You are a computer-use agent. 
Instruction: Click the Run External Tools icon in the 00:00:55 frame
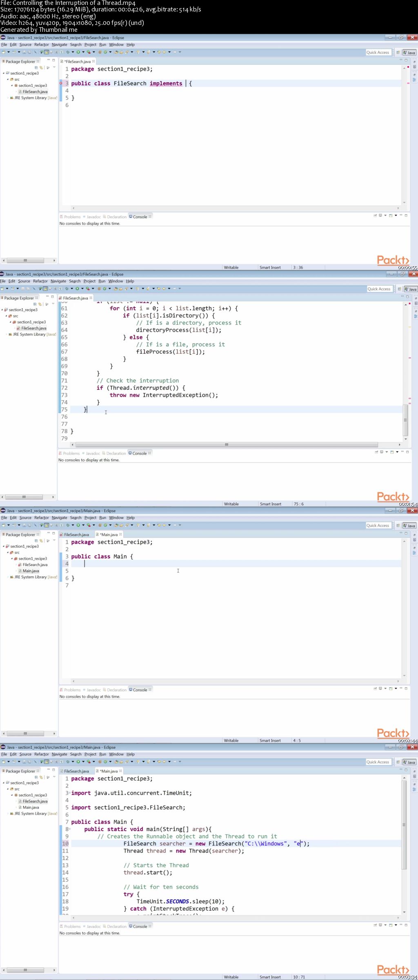(88, 52)
